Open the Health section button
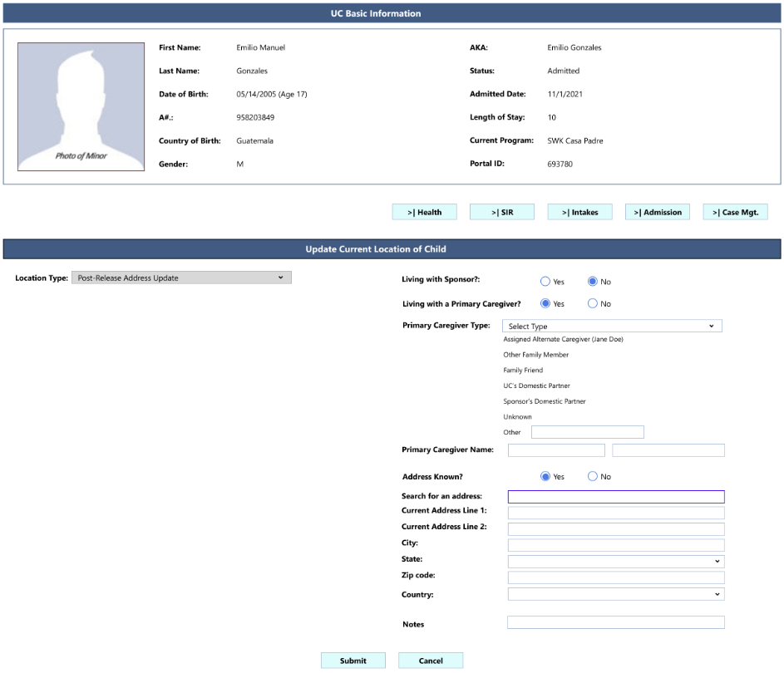The image size is (784, 673). (x=425, y=212)
